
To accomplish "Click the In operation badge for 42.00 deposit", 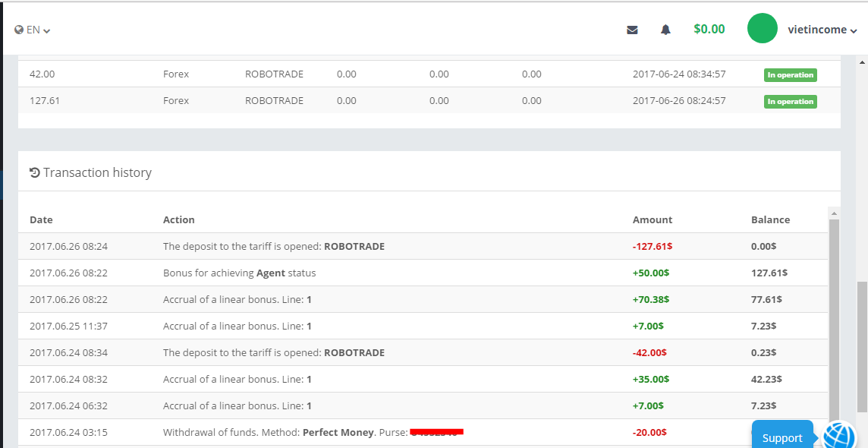I will pyautogui.click(x=790, y=74).
